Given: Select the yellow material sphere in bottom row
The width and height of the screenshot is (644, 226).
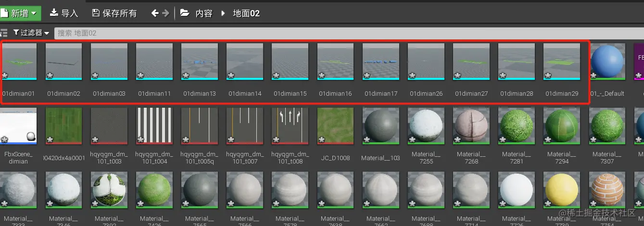Looking at the screenshot, I should pyautogui.click(x=562, y=190).
